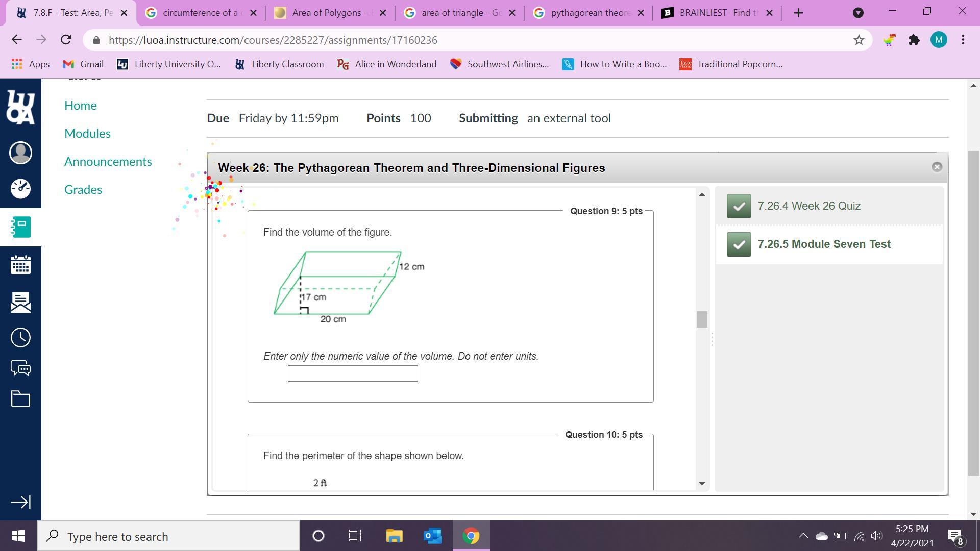The width and height of the screenshot is (980, 551).
Task: Open the Grades course link
Action: tap(83, 189)
